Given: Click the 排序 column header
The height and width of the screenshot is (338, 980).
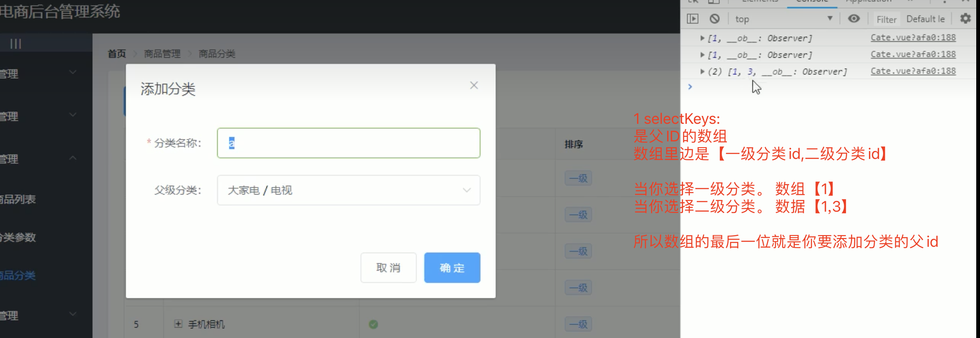Looking at the screenshot, I should [x=574, y=144].
